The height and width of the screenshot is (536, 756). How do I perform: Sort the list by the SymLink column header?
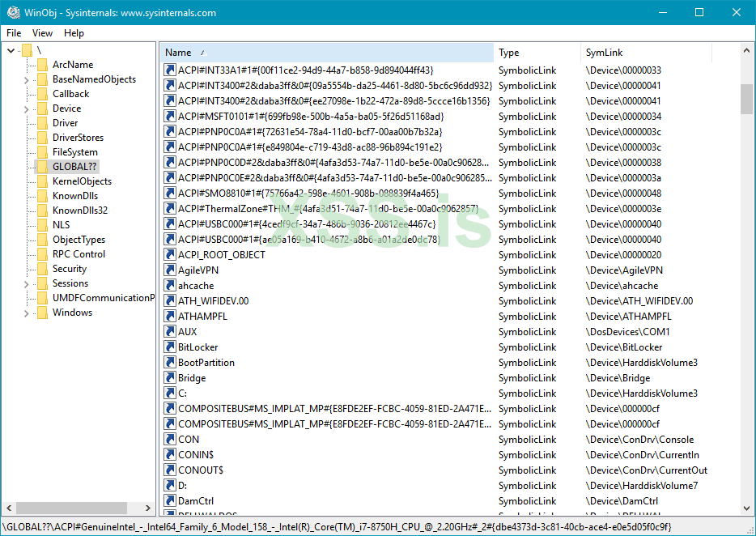pyautogui.click(x=646, y=53)
